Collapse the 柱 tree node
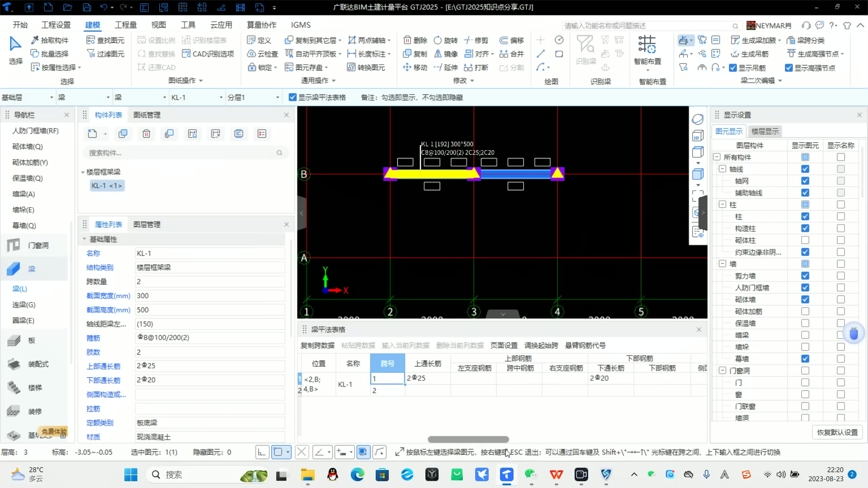This screenshot has height=488, width=868. pyautogui.click(x=722, y=205)
